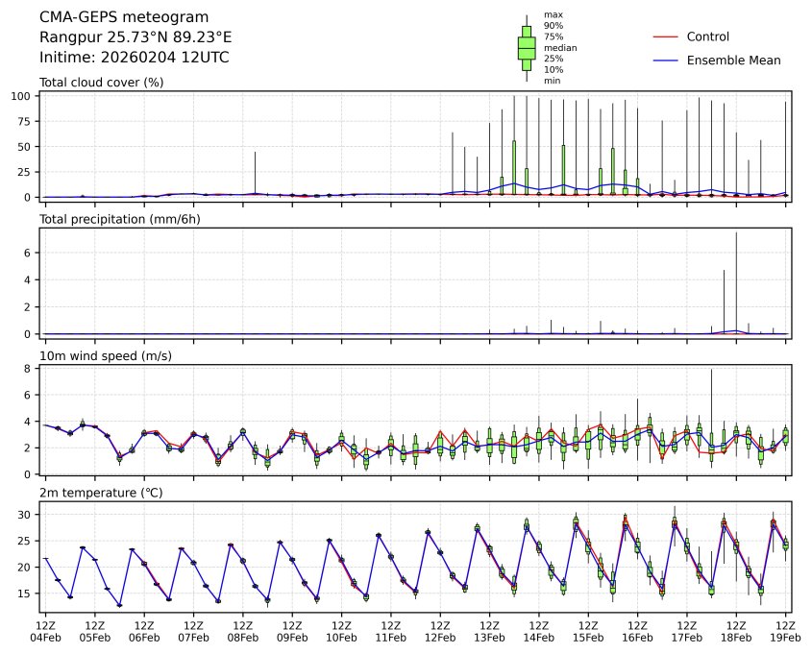This screenshot has height=654, width=812.
Task: Click the 12Z 19Feb axis label
Action: point(786,631)
